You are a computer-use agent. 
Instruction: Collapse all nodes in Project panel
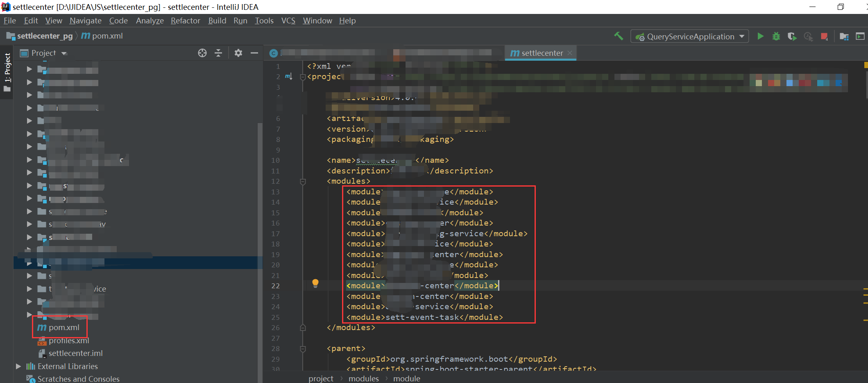218,53
